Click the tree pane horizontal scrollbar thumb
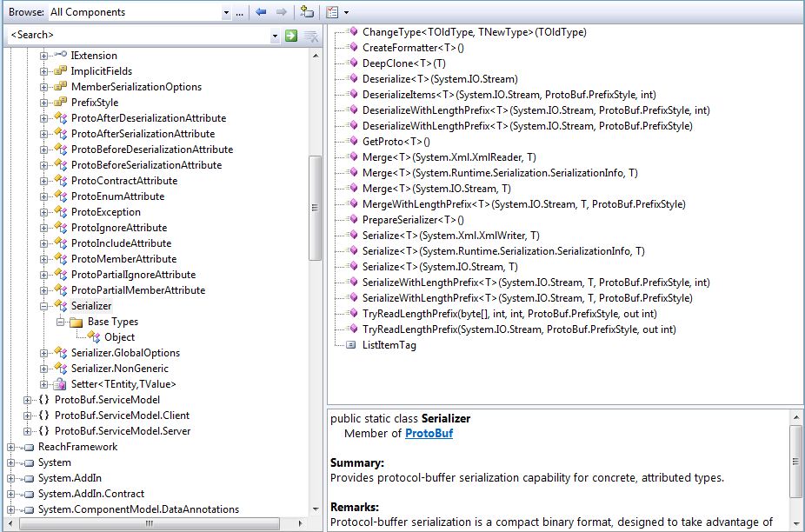This screenshot has width=805, height=532. coord(150,524)
